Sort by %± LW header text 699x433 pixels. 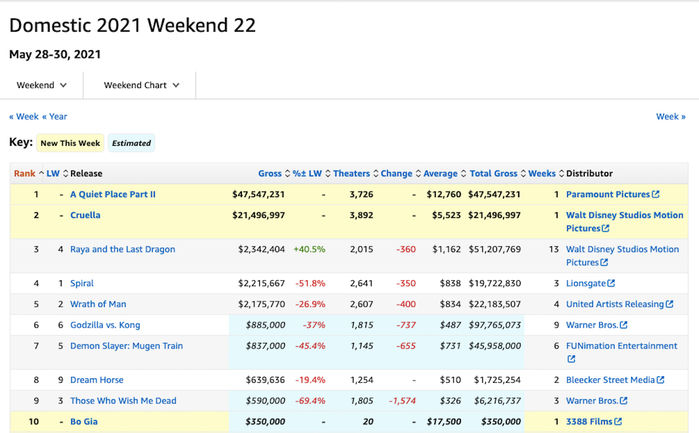(307, 173)
